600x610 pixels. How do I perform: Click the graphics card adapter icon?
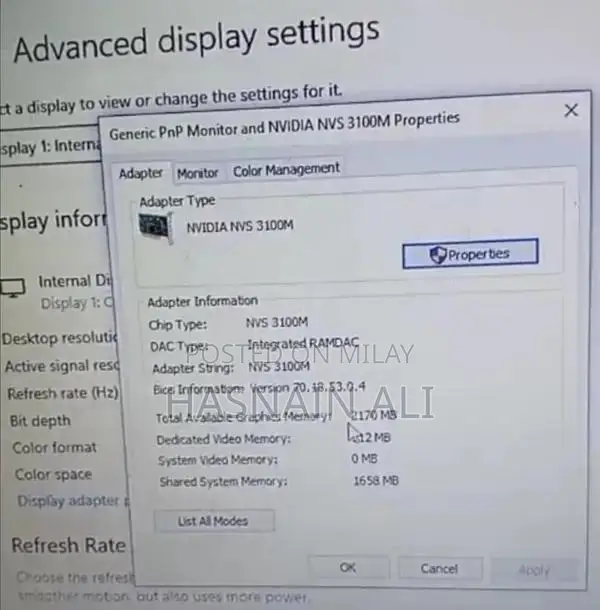point(156,228)
